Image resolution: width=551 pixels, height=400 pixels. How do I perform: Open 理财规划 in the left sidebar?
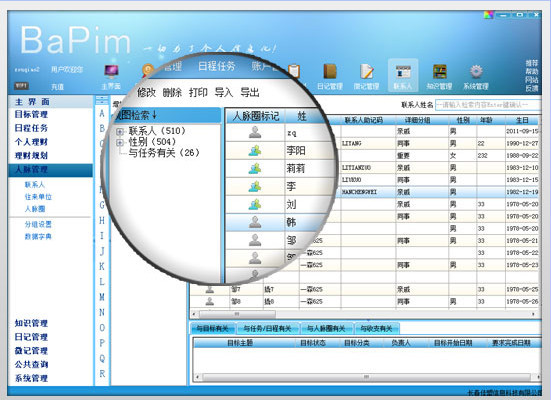coord(31,156)
